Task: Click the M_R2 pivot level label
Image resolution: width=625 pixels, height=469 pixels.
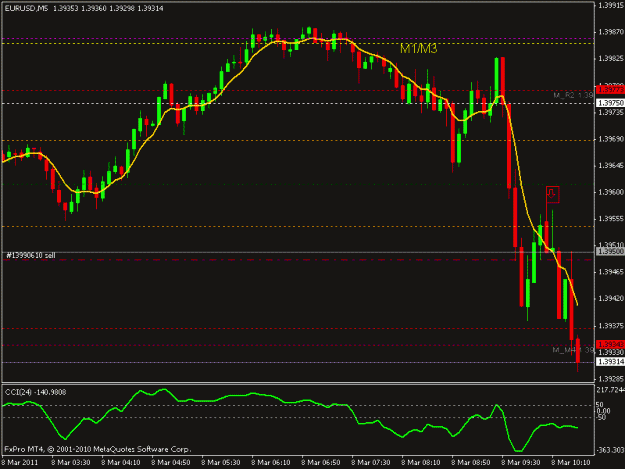Action: pos(573,95)
